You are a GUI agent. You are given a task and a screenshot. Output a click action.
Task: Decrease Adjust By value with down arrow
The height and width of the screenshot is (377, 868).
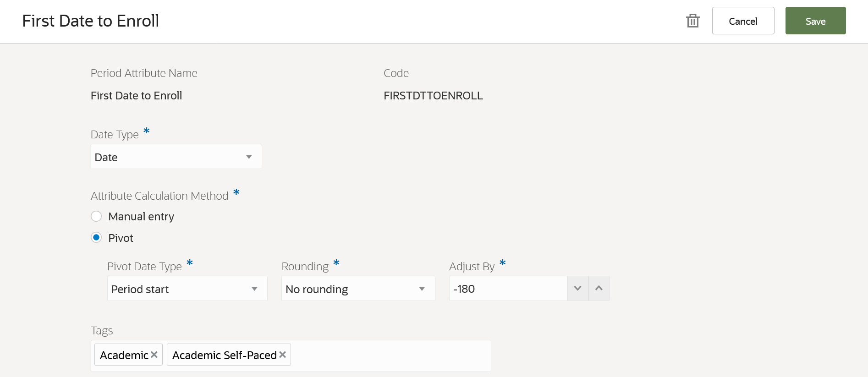coord(577,289)
